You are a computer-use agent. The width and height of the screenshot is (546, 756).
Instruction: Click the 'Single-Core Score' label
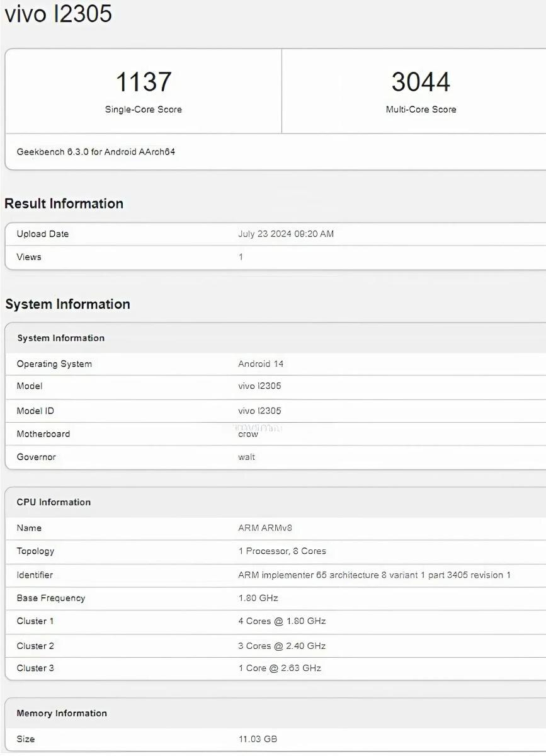[144, 110]
